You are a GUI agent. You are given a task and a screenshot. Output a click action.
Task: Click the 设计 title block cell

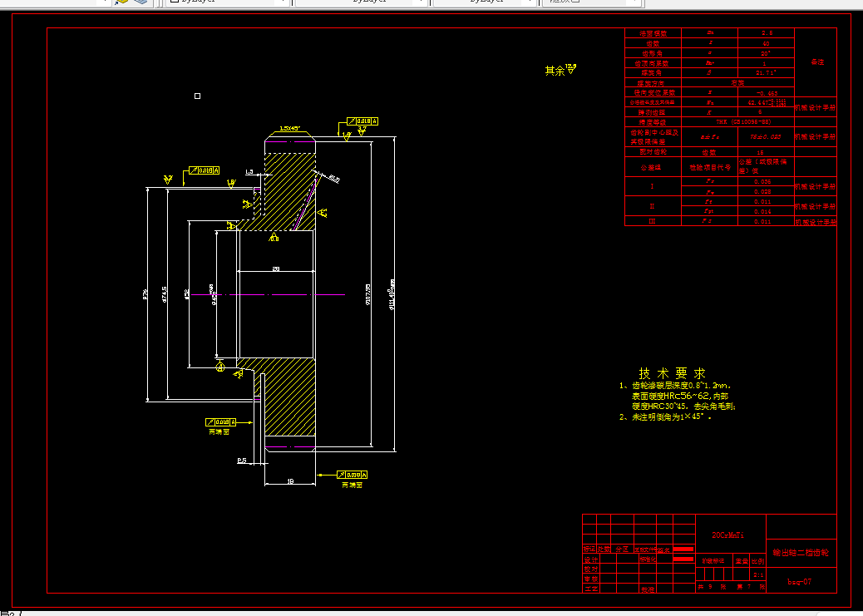(x=590, y=559)
